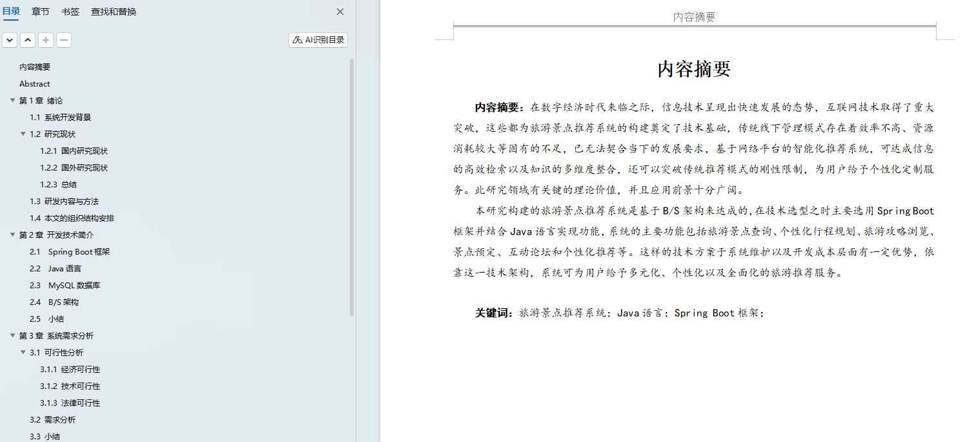Click the outline panel vertical scrollbar
The width and height of the screenshot is (980, 442).
click(x=352, y=187)
